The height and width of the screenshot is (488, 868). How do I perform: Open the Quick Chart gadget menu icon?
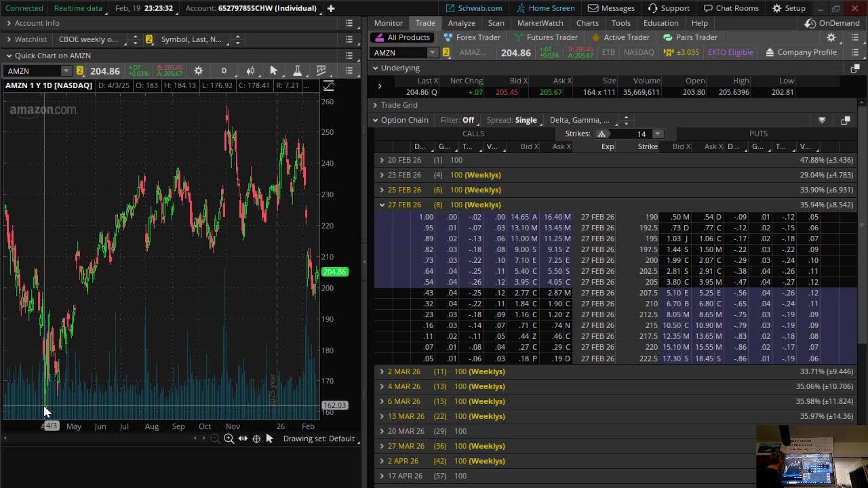[x=349, y=56]
